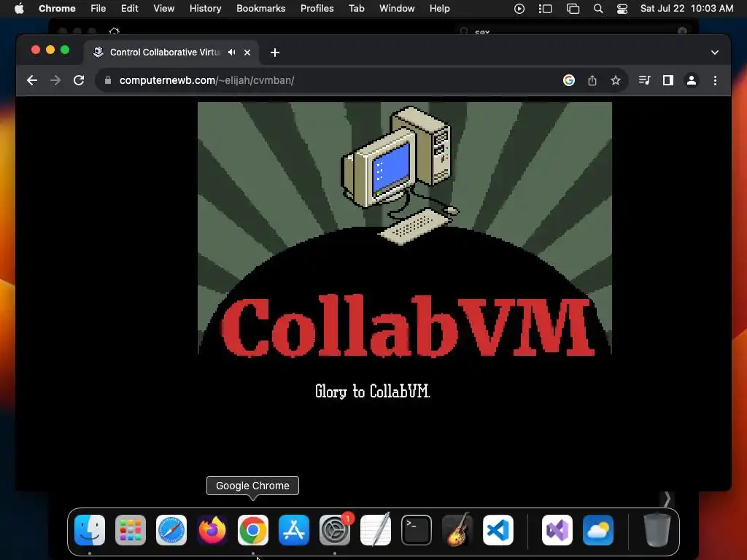Open Visual Studio from the dock
747x560 pixels.
point(557,530)
